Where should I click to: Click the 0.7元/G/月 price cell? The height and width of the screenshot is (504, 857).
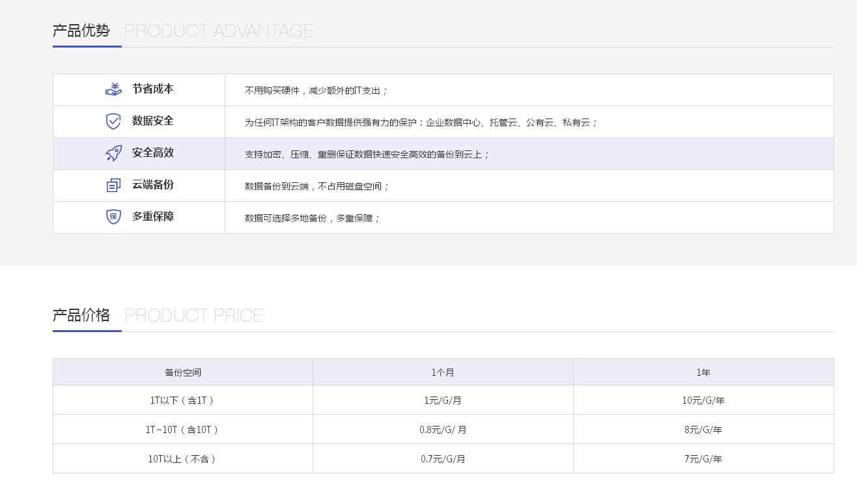443,459
